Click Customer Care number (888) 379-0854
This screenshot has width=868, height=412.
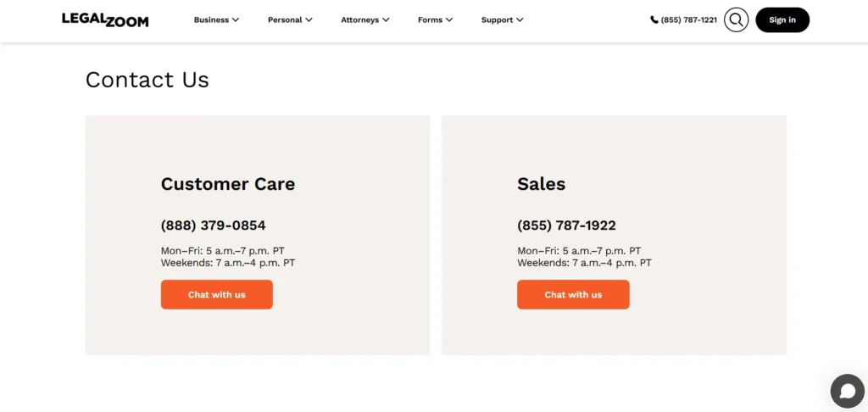click(214, 225)
